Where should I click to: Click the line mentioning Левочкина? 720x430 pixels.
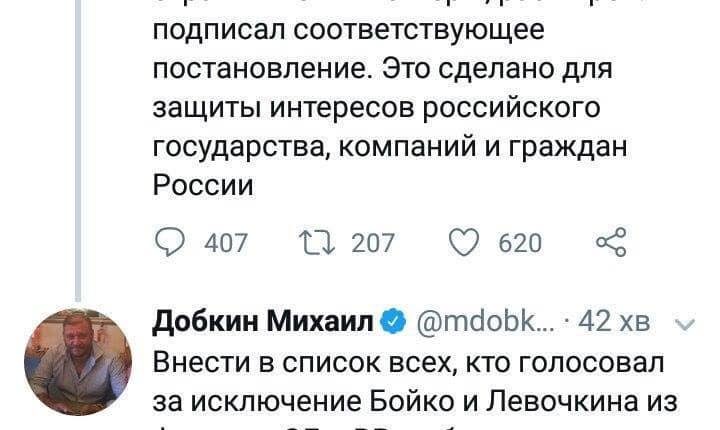(415, 402)
